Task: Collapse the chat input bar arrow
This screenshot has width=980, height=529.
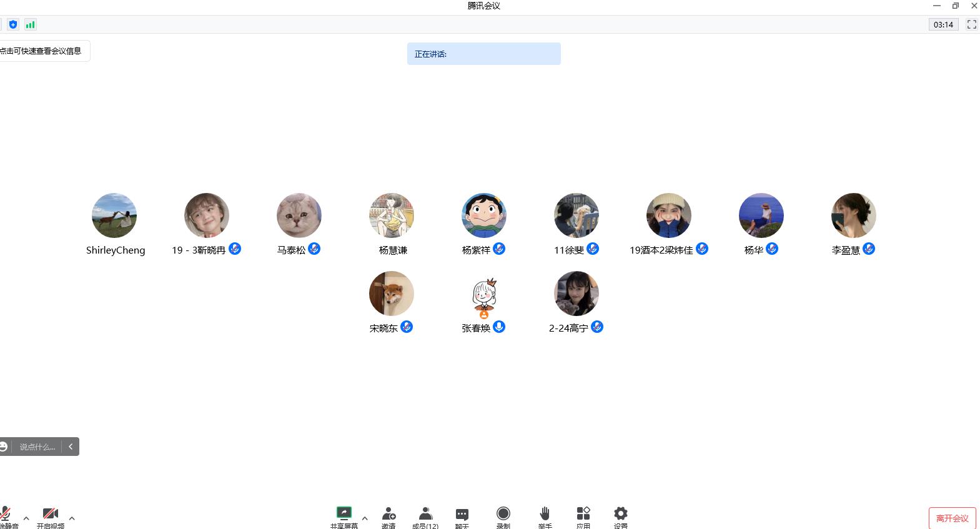Action: click(x=71, y=447)
